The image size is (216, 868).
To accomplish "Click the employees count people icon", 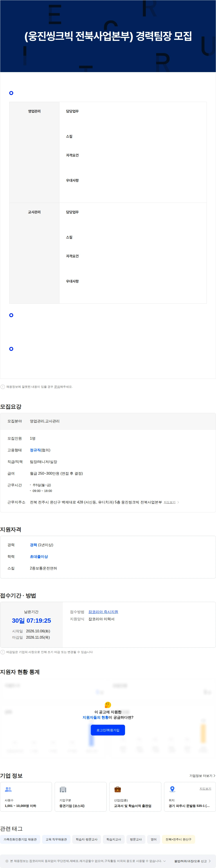I will pos(9,789).
